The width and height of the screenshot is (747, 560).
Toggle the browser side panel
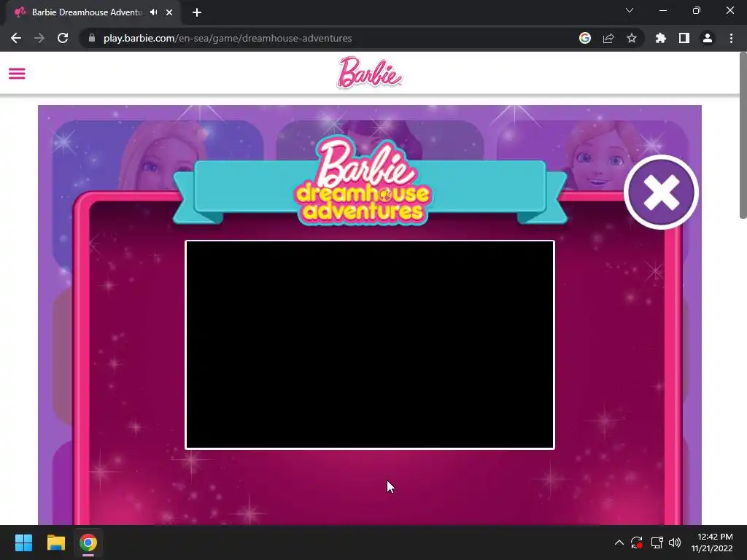[x=684, y=38]
